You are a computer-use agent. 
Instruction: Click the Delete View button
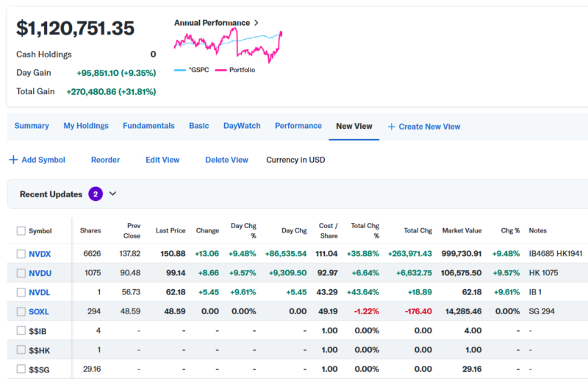click(226, 160)
